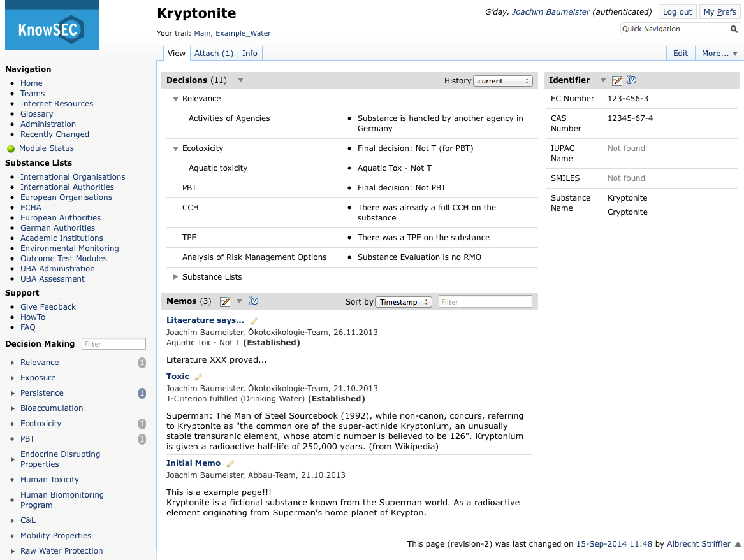Click the Decision Making Filter field
The image size is (744, 560).
113,344
